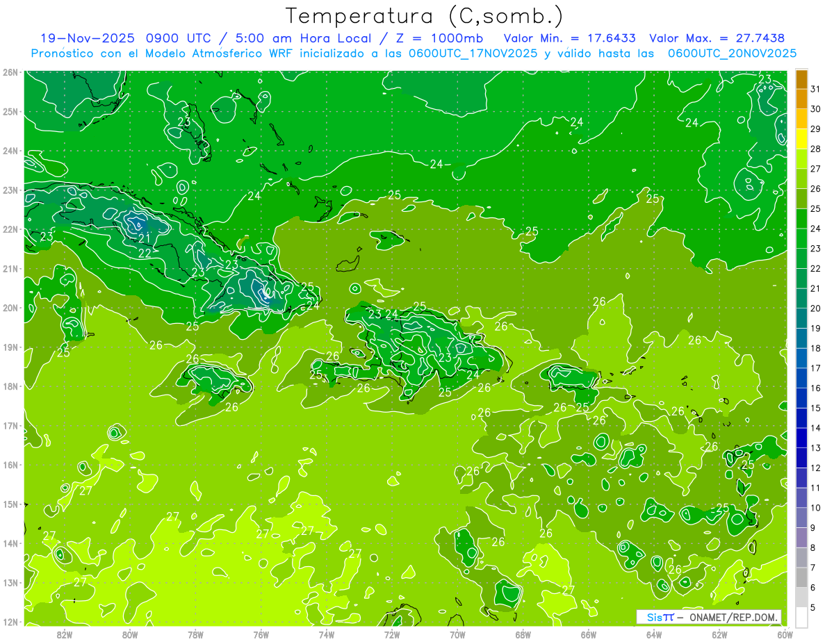
Task: Click the 80W longitude axis label
Action: tap(130, 634)
